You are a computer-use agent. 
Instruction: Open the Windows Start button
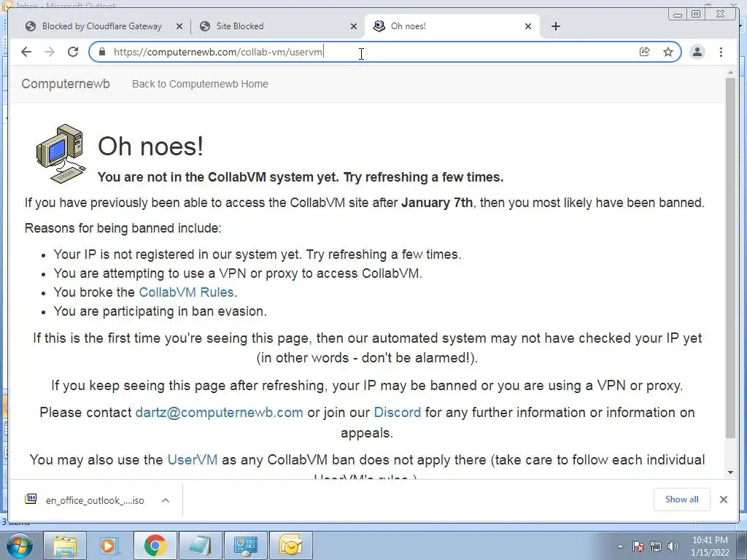pyautogui.click(x=19, y=545)
